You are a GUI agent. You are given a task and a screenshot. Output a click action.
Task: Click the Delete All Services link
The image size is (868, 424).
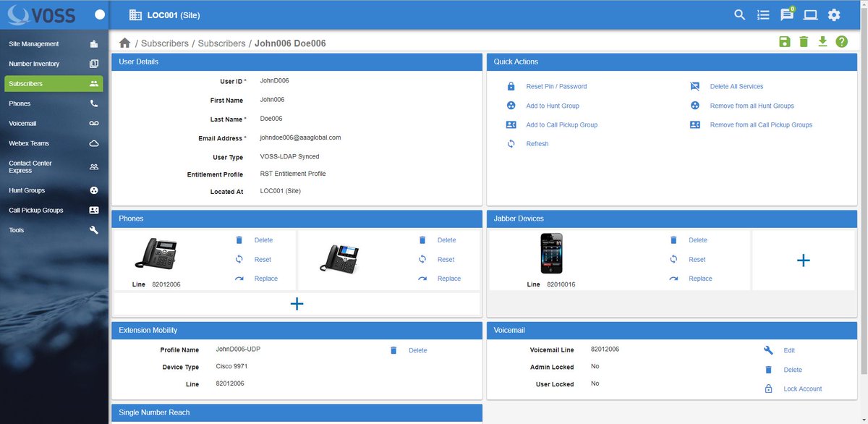pyautogui.click(x=737, y=85)
